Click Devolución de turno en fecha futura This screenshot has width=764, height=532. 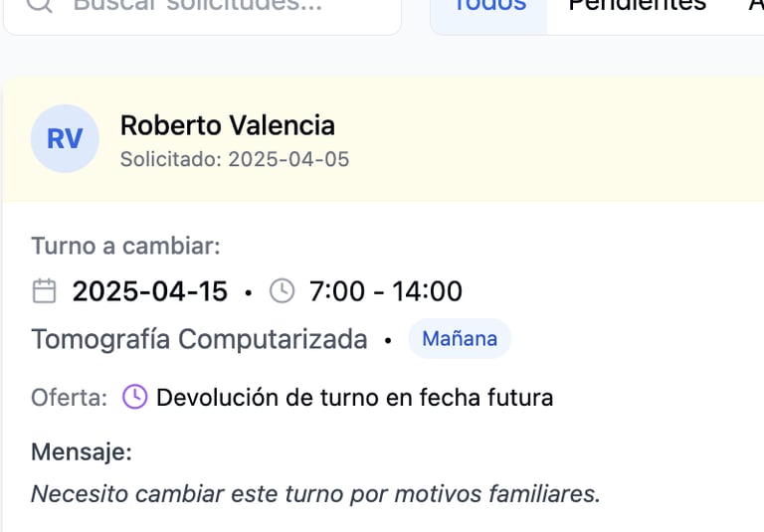tap(354, 398)
